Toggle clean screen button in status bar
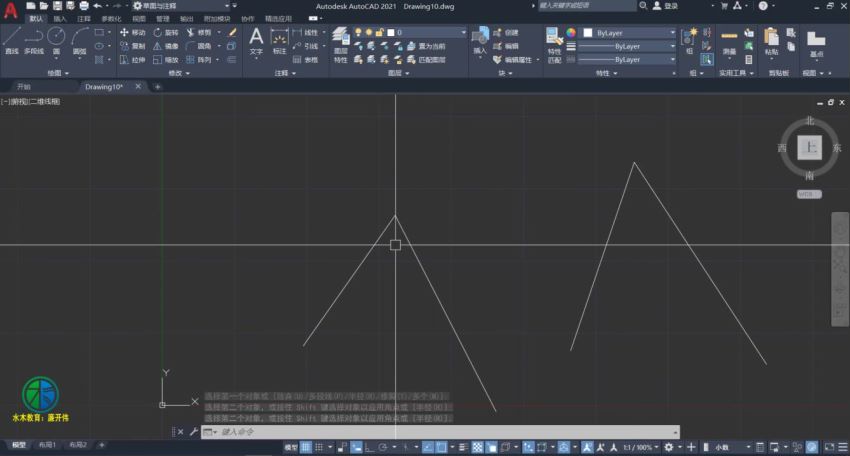Viewport: 850px width, 456px height. (x=829, y=447)
